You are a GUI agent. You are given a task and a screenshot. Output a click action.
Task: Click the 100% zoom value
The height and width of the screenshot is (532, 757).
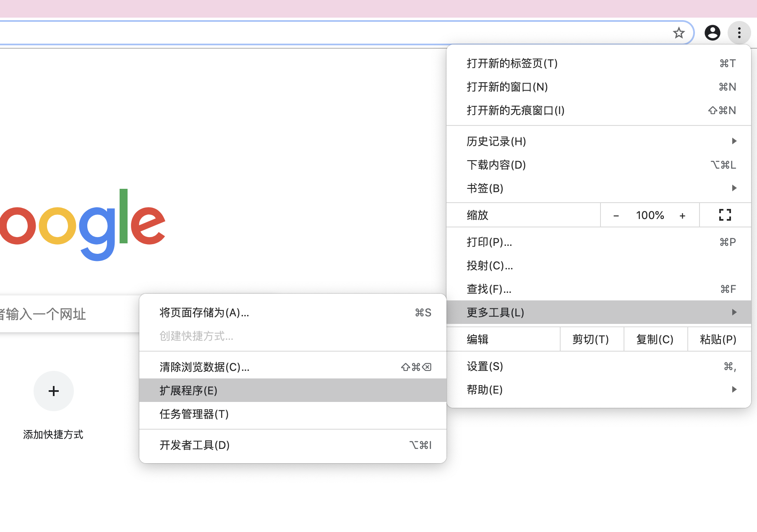[x=650, y=215]
